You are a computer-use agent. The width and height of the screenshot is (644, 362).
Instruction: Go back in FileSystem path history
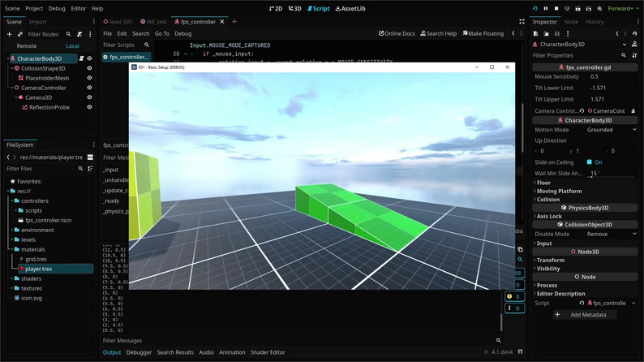8,157
